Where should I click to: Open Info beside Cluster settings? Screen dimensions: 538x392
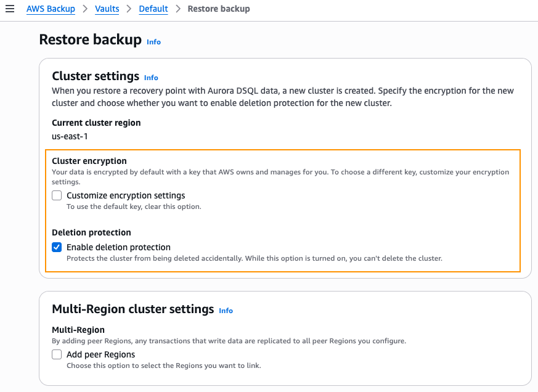click(x=151, y=78)
